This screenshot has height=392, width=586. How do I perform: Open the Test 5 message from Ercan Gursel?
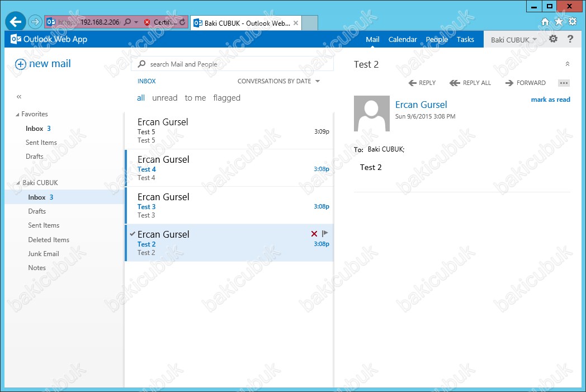229,131
